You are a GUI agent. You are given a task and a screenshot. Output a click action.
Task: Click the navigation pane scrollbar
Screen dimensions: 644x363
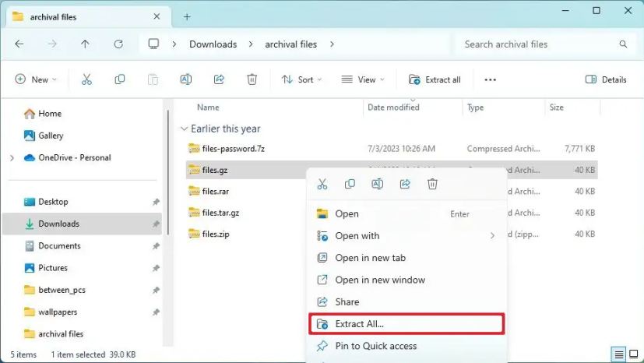point(167,172)
